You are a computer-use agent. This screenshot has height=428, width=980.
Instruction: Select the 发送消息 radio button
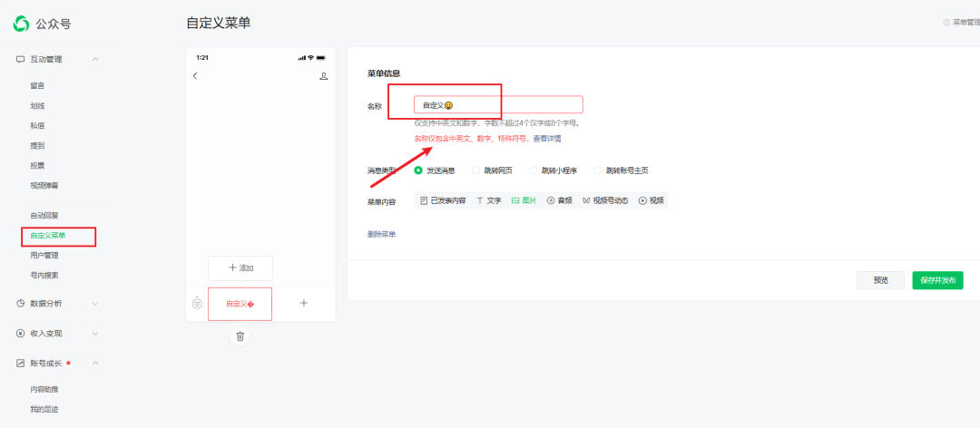418,170
